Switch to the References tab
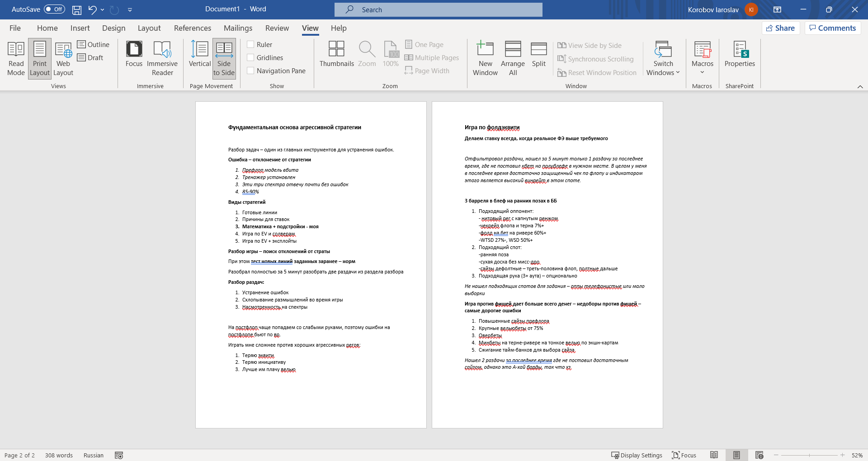868x461 pixels. click(x=193, y=28)
